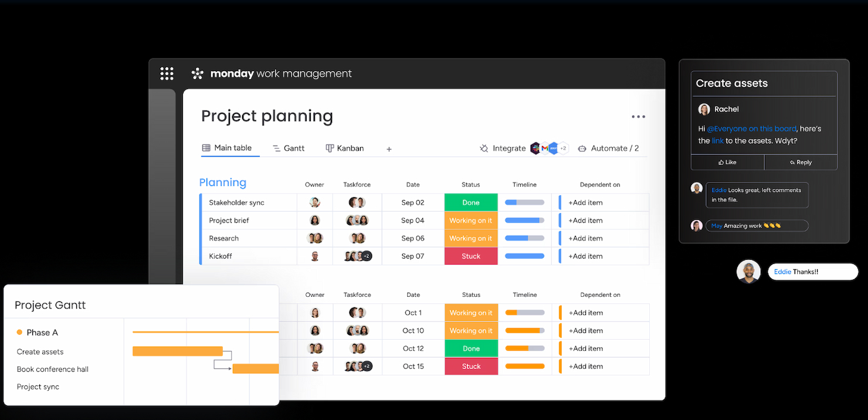Image resolution: width=868 pixels, height=420 pixels.
Task: Click the Kickoff taskforce +2 avatars
Action: 358,256
